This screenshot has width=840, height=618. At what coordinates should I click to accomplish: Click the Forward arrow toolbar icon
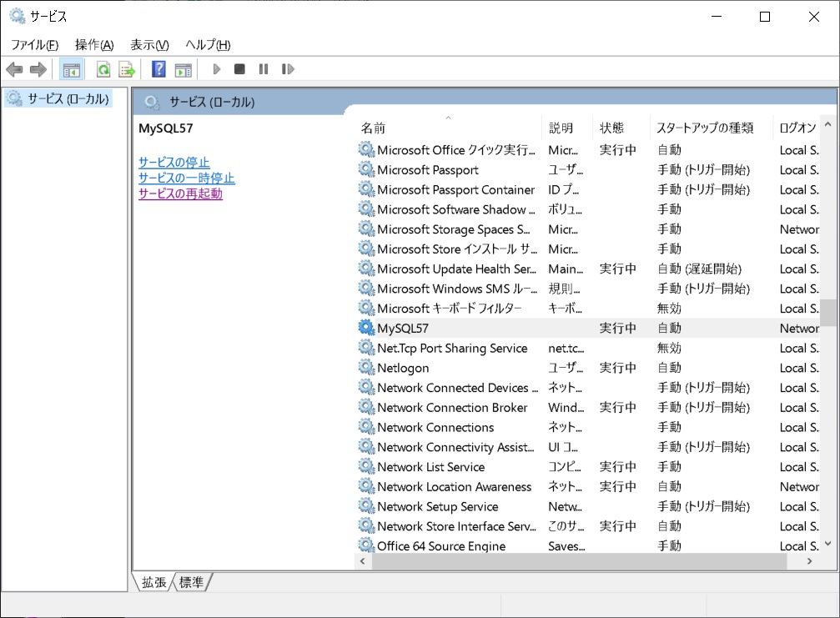click(x=38, y=69)
